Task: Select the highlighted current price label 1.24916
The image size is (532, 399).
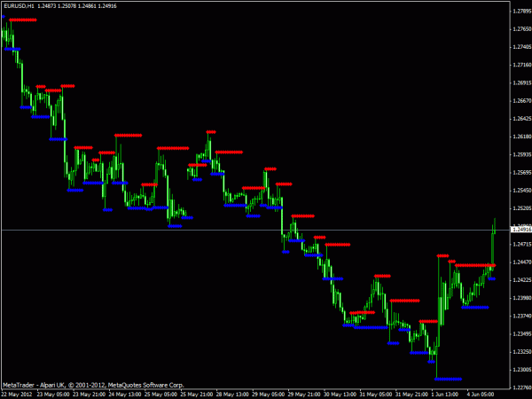Action: [x=521, y=230]
